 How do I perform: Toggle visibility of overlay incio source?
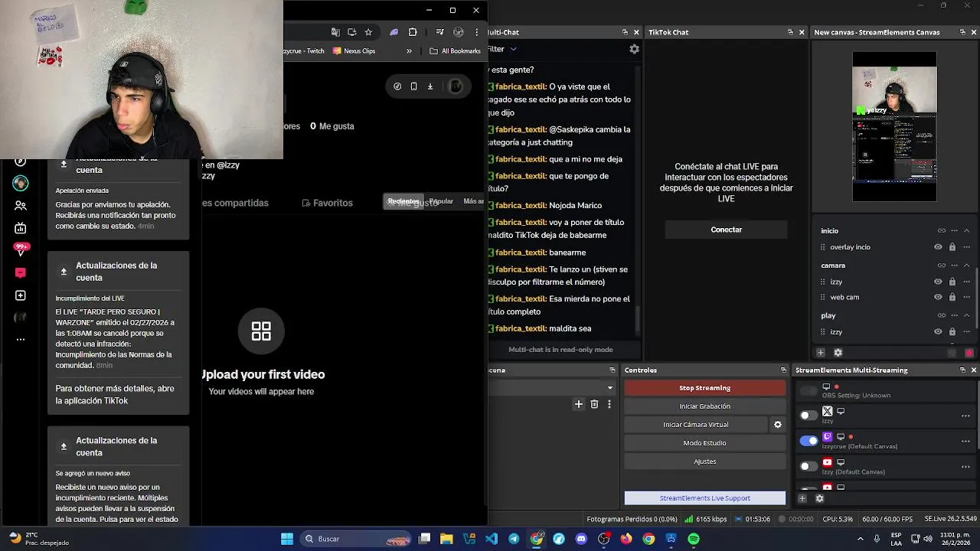[938, 247]
